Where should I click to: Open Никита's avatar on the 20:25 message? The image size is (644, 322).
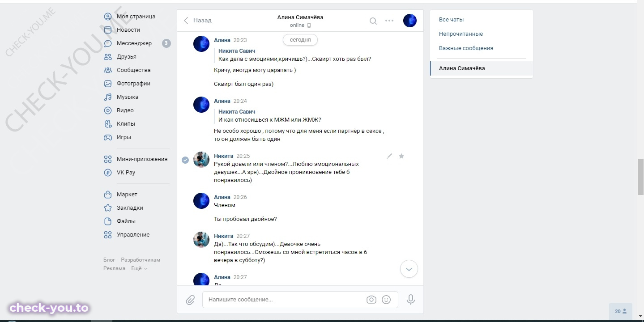click(201, 160)
